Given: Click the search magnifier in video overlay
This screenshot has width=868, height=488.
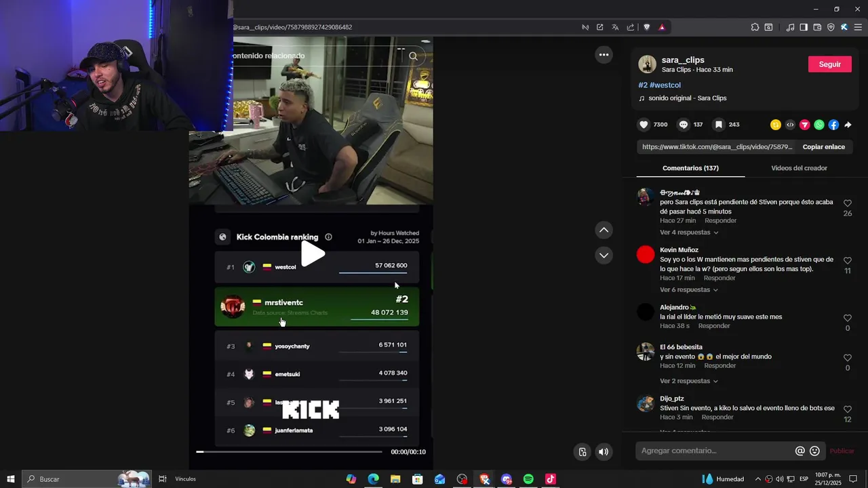Looking at the screenshot, I should (x=413, y=56).
